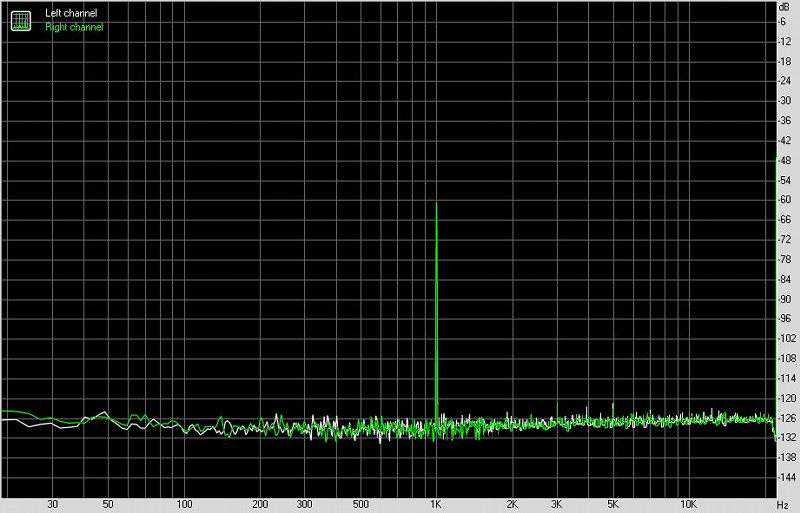Image resolution: width=800 pixels, height=513 pixels.
Task: Click the 100 Hz frequency axis label
Action: [x=183, y=504]
